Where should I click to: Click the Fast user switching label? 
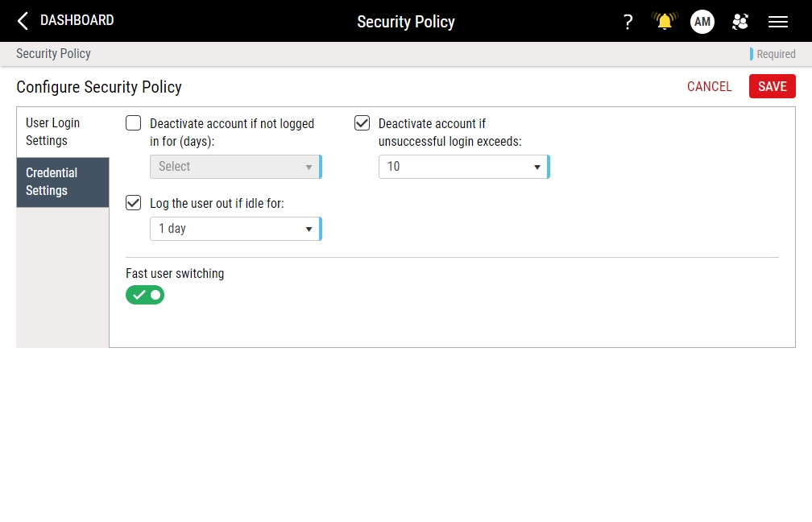(175, 274)
